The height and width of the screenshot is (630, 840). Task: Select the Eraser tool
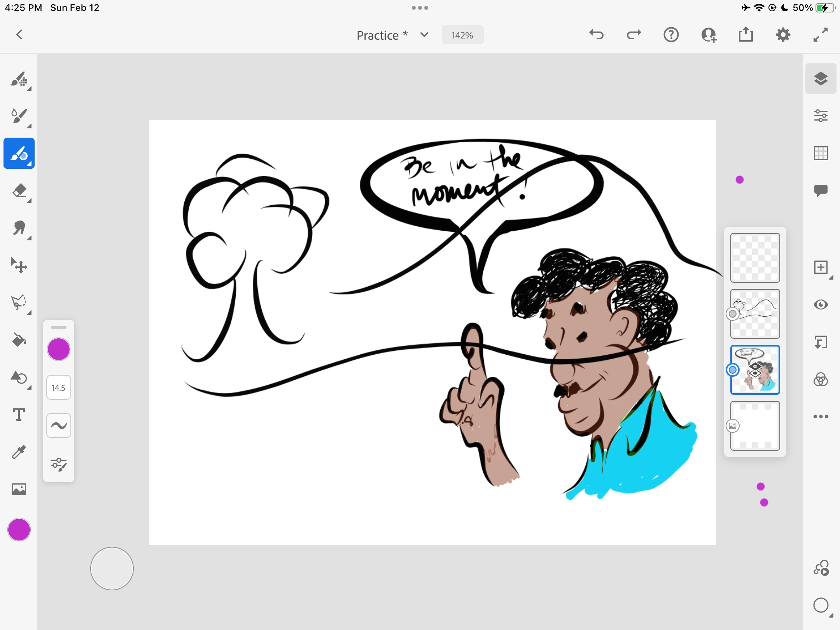point(19,191)
